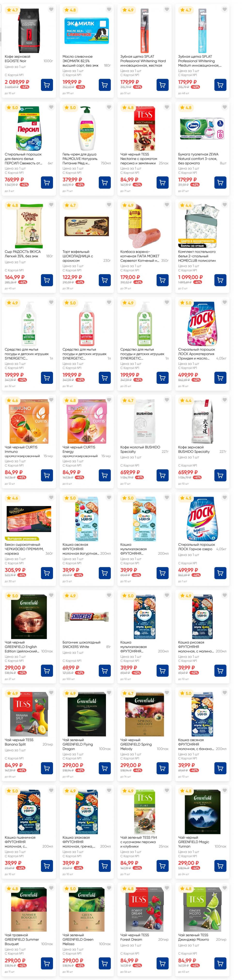Image resolution: width=242 pixels, height=980 pixels.
Task: Add SNICKERS White bar to cart
Action: point(105,670)
